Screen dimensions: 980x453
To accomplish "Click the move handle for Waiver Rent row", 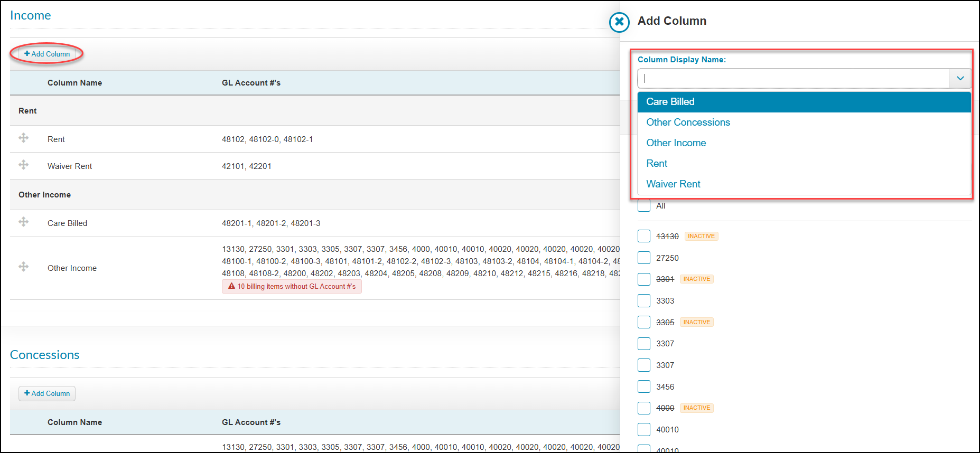I will pyautogui.click(x=24, y=165).
